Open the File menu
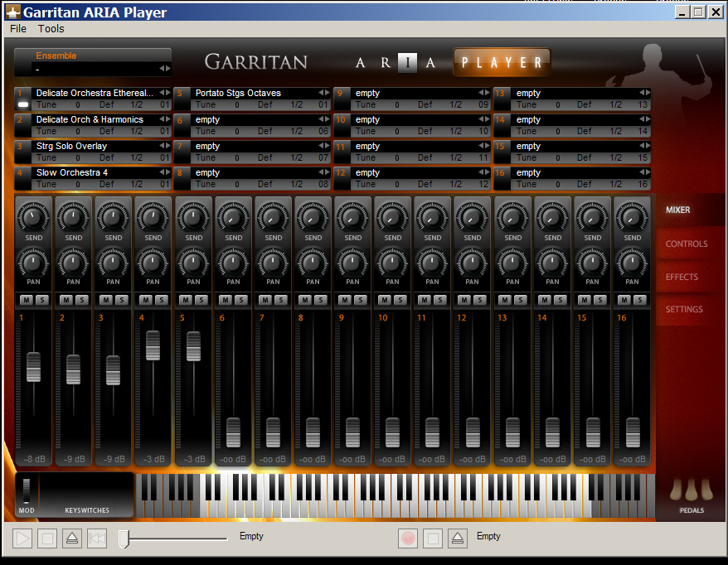The width and height of the screenshot is (728, 565). (x=18, y=29)
